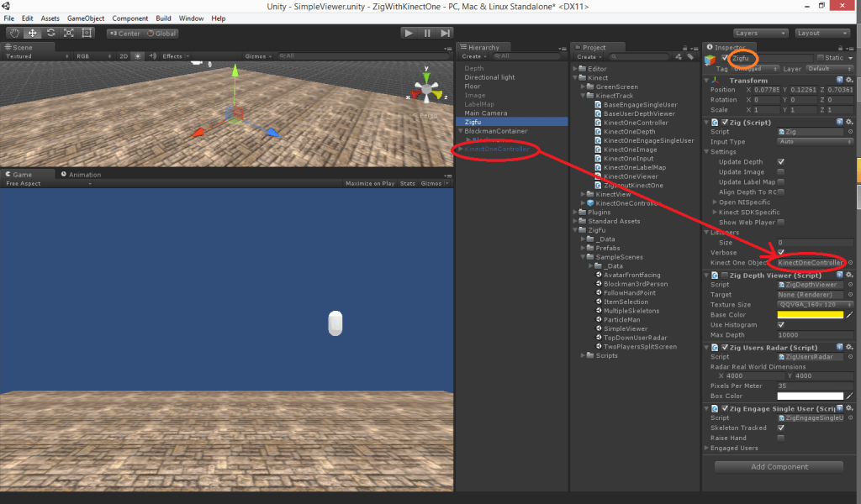This screenshot has width=861, height=504.
Task: Expand the Open NISpecific settings
Action: coord(716,202)
